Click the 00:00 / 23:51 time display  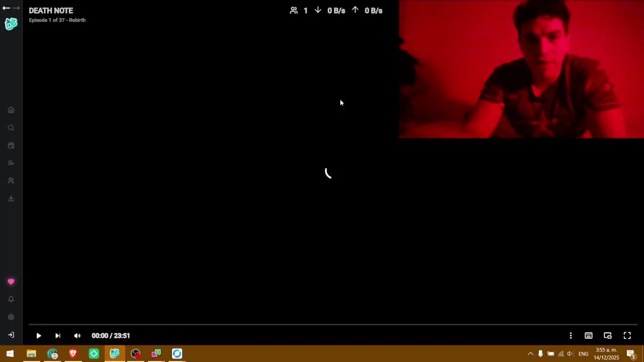coord(111,335)
